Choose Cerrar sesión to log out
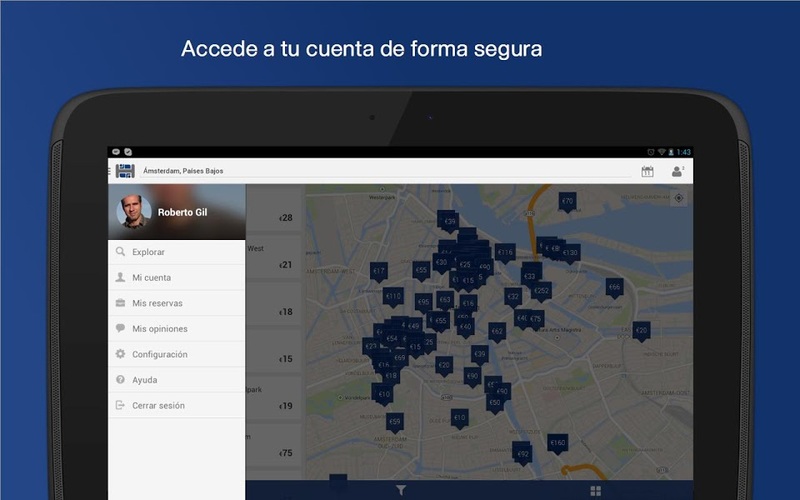Image resolution: width=800 pixels, height=500 pixels. (x=177, y=405)
